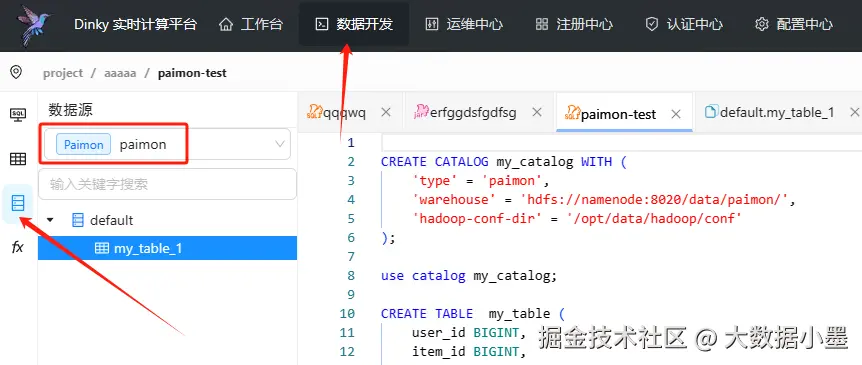Screen dimensions: 862x365
Task: Click the 'hadoop-conf-dir' code line
Action: pyautogui.click(x=578, y=218)
